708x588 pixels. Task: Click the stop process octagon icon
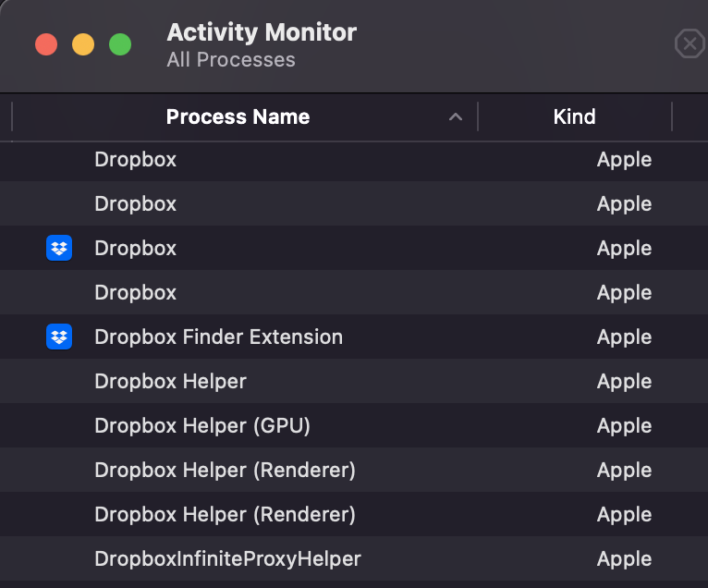coord(689,43)
